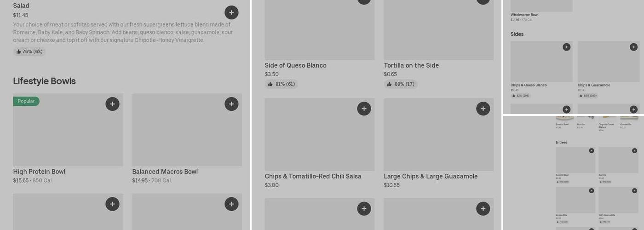Click plus on Balanced Macros Bowl

point(231,104)
